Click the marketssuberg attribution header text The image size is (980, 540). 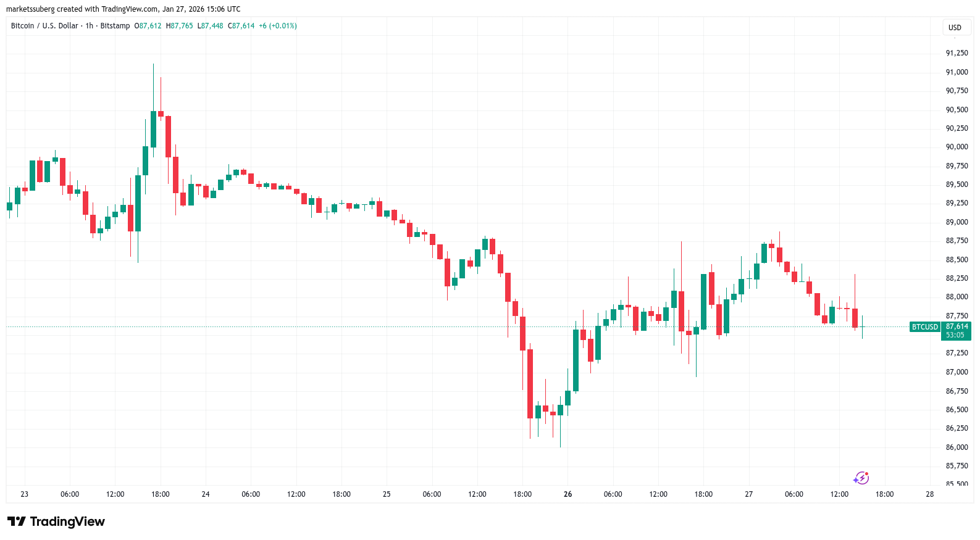click(x=123, y=9)
